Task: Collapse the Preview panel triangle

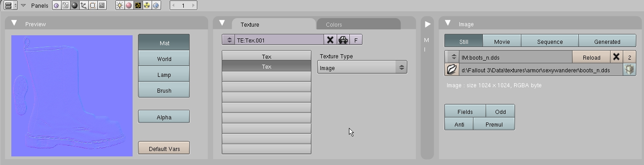Action: [x=14, y=23]
